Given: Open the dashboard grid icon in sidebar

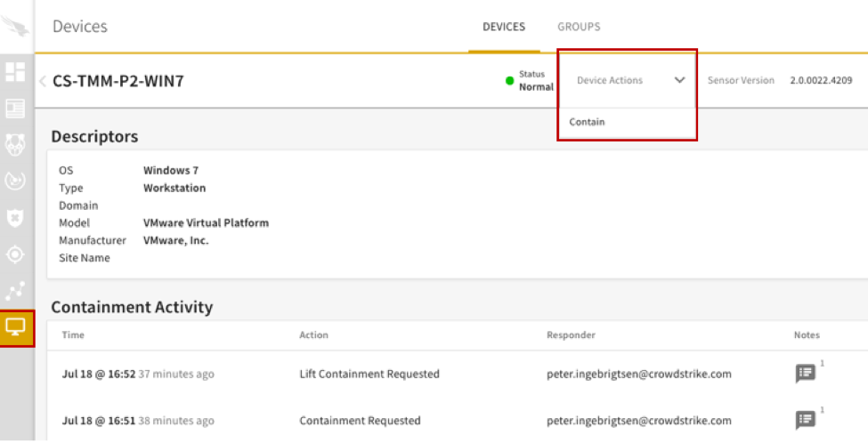Looking at the screenshot, I should pos(16,72).
